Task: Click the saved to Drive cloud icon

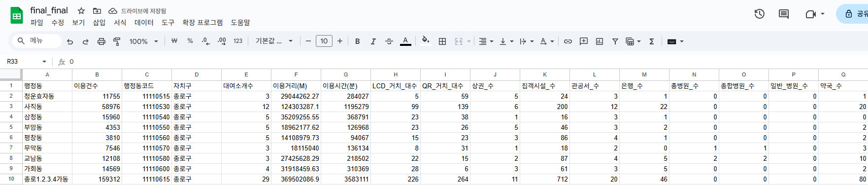Action: [x=113, y=10]
